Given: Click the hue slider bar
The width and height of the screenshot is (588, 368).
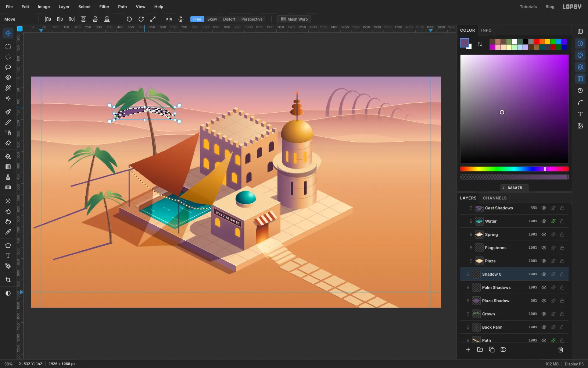Looking at the screenshot, I should (514, 169).
